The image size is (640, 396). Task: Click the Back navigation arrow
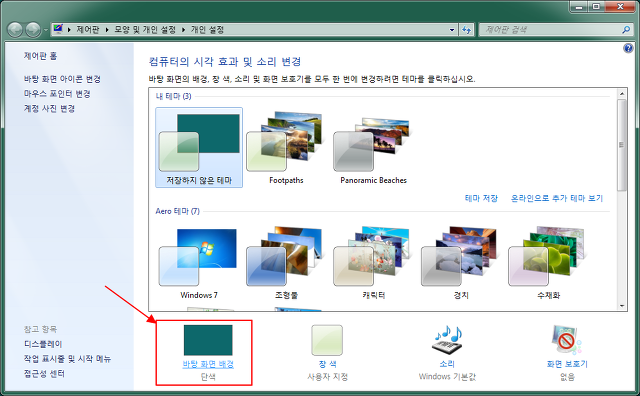tap(15, 29)
